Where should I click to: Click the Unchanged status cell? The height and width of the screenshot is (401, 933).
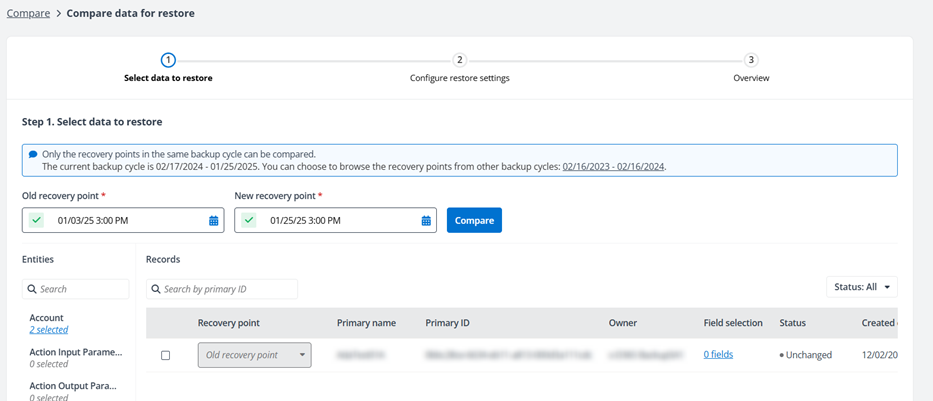(806, 355)
